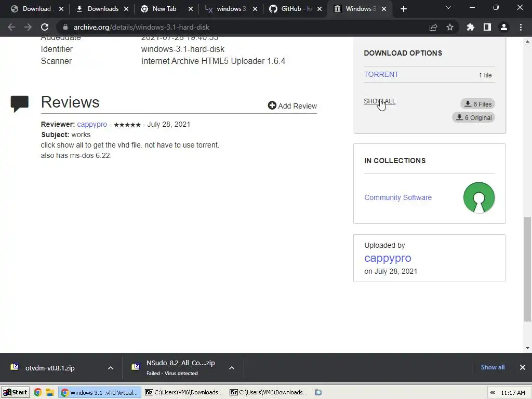Switch to the windows 3. search tab
Screen dimensions: 532x399
[x=228, y=9]
